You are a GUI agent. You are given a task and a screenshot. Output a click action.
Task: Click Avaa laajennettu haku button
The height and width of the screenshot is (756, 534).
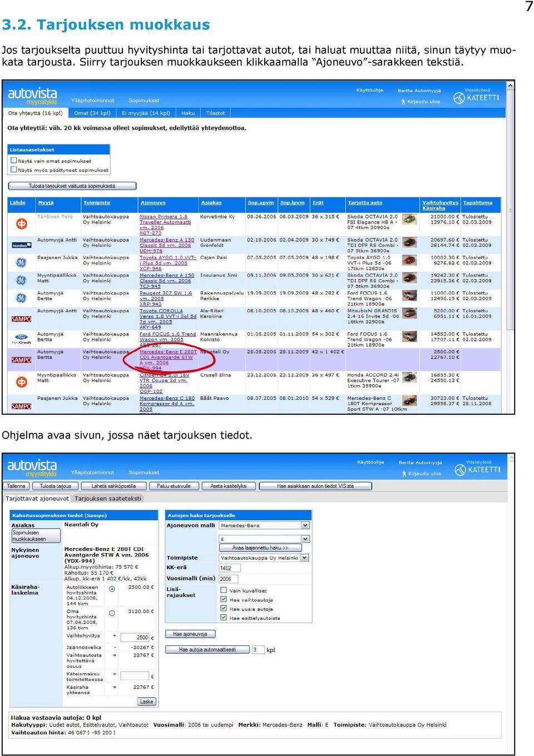click(x=260, y=548)
